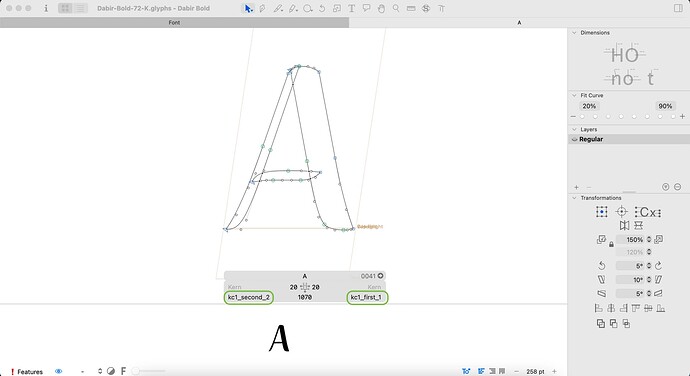Click the kc1_second_2 kerning group field
The width and height of the screenshot is (690, 376).
249,298
